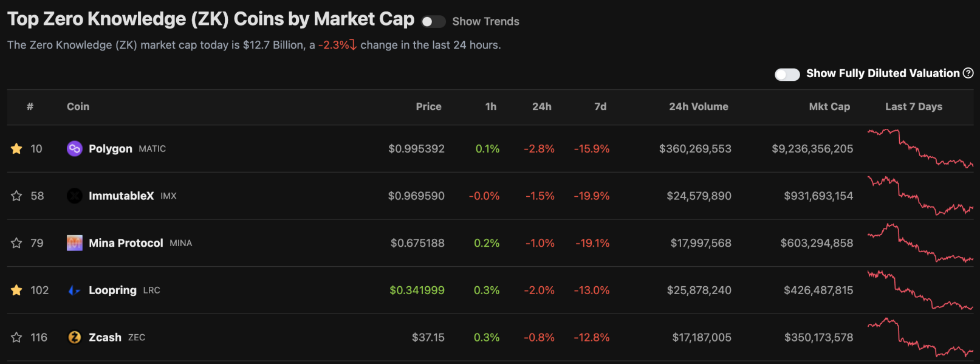Open the Zcash coin page

coord(105,337)
